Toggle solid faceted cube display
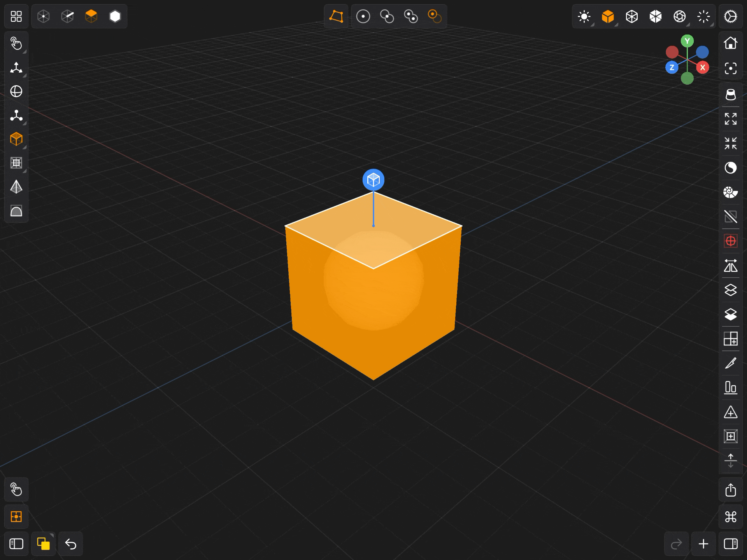Image resolution: width=747 pixels, height=560 pixels. 656,16
